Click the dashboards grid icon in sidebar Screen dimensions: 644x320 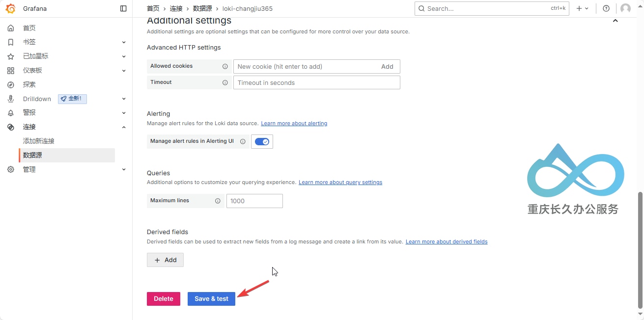click(x=11, y=71)
